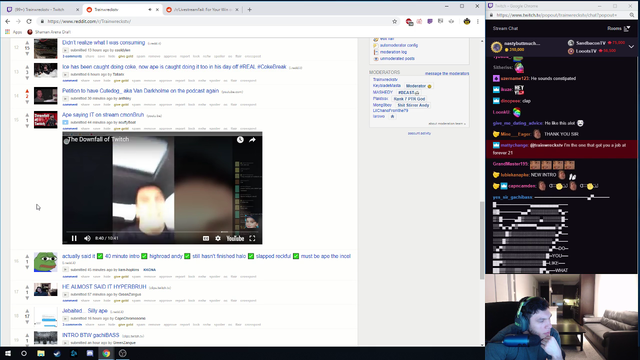Switch to the '(99+) Trainwreckstv - Twitch' tab
Image resolution: width=640 pixels, height=360 pixels.
[42, 9]
